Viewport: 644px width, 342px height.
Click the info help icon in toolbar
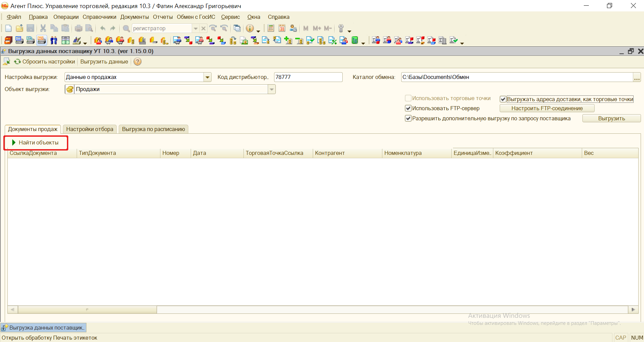250,29
